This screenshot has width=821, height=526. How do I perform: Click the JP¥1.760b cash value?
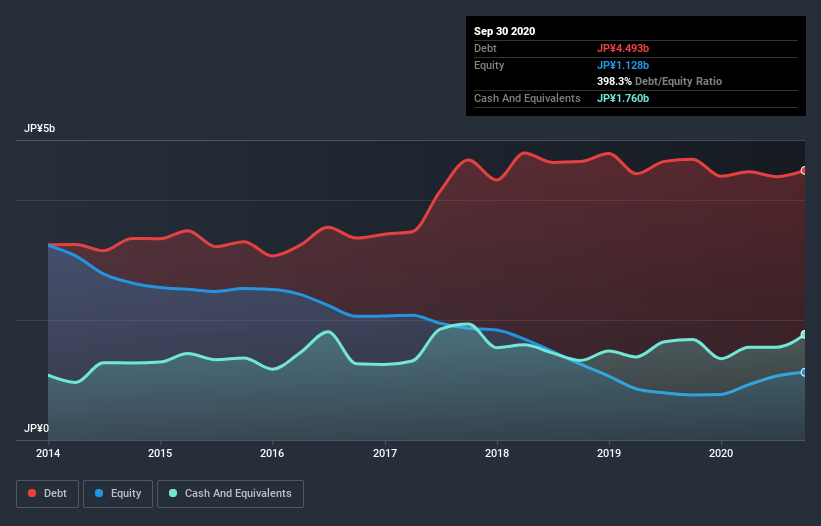[623, 98]
